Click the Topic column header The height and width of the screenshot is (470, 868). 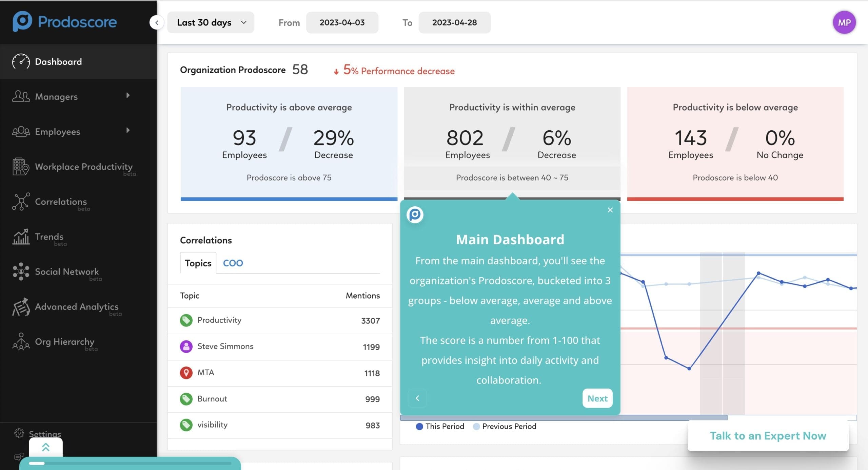[x=190, y=296]
